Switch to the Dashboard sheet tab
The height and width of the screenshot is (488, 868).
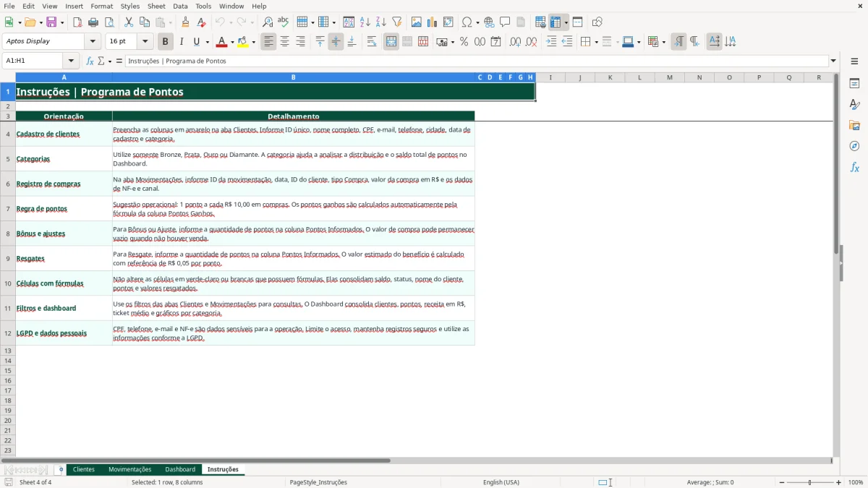pos(180,469)
